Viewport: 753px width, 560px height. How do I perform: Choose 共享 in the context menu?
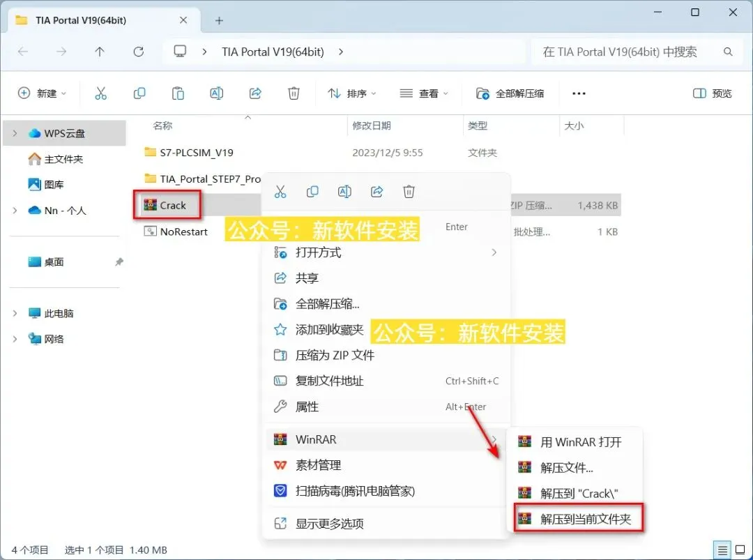(386, 278)
